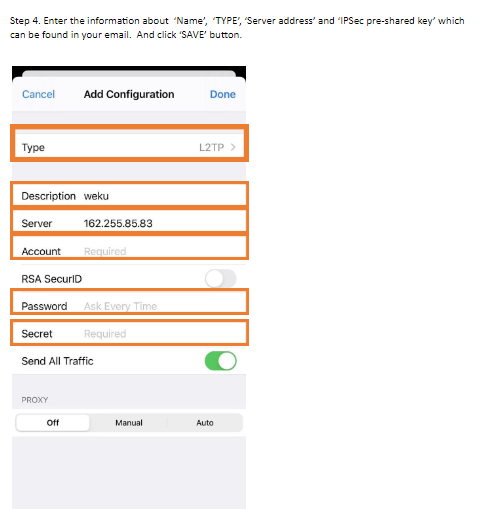Image resolution: width=480 pixels, height=509 pixels.
Task: Switch proxy to Auto
Action: pos(205,423)
